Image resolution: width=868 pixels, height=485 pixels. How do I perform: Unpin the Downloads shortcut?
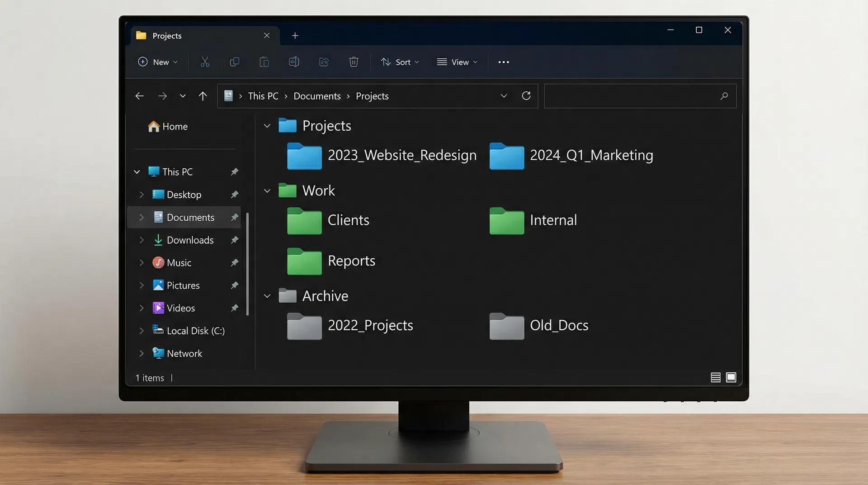coord(235,240)
